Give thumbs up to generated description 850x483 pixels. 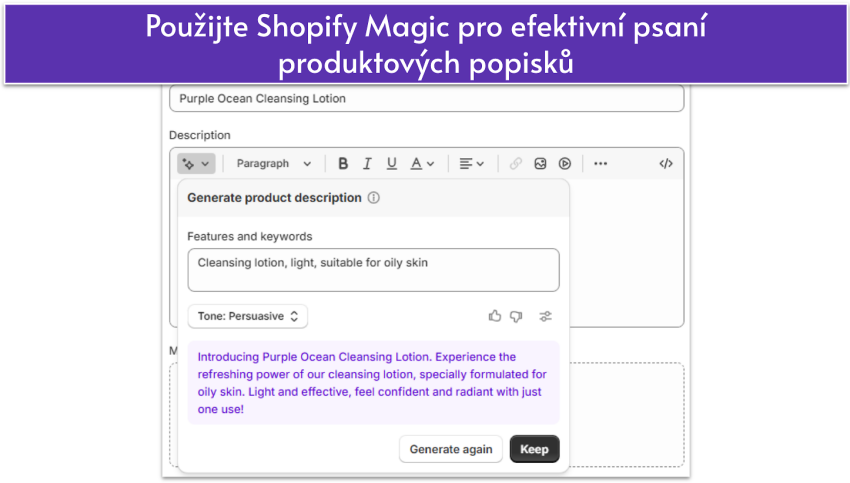(x=494, y=316)
